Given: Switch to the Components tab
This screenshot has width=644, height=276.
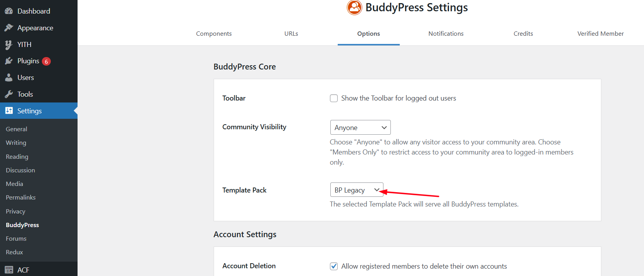Looking at the screenshot, I should 214,34.
